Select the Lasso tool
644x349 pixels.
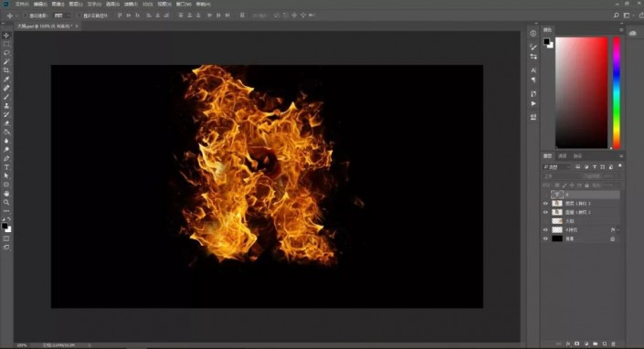tap(6, 53)
